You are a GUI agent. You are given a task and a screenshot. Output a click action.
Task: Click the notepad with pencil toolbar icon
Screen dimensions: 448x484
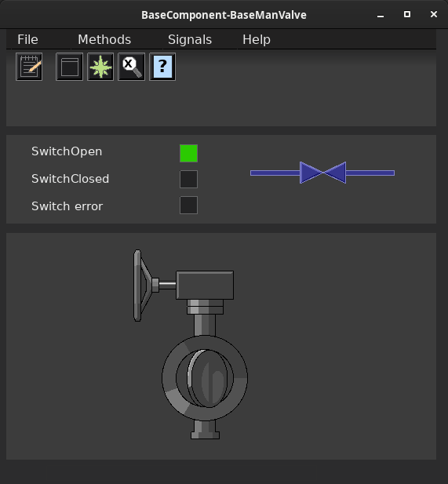29,67
